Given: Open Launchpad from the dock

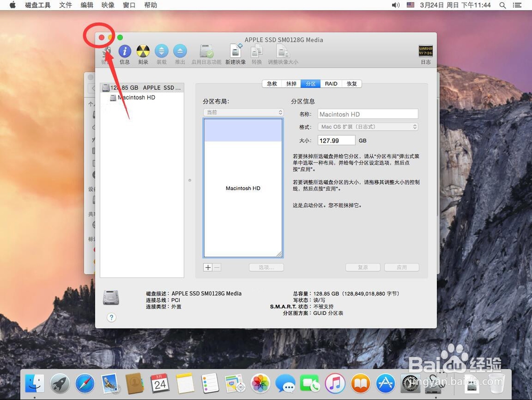Looking at the screenshot, I should tap(60, 383).
